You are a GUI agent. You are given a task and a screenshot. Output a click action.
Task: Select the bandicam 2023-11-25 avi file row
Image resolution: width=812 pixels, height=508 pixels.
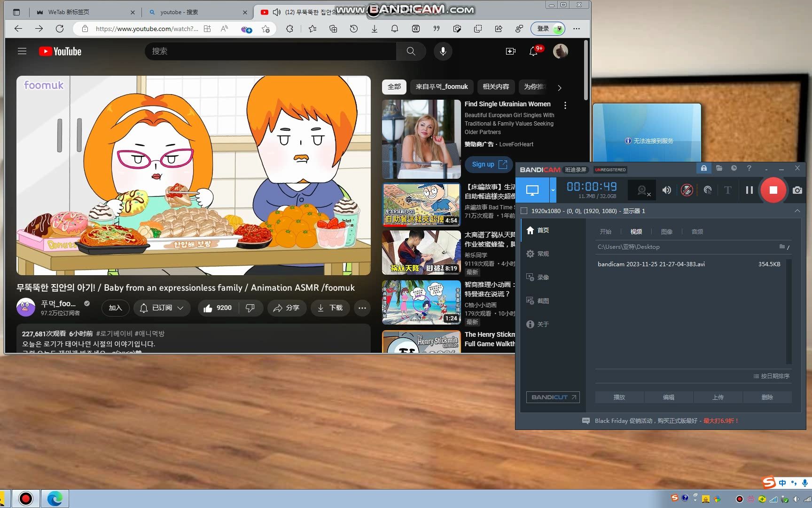(690, 264)
